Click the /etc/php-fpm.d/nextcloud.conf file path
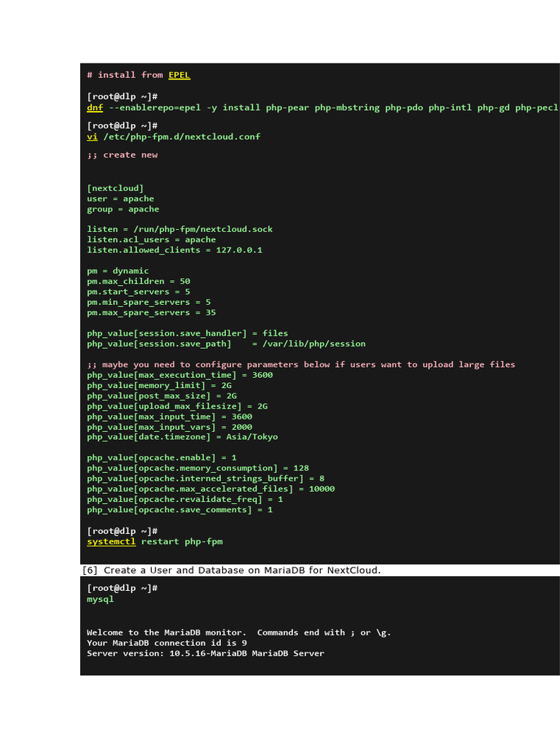The height and width of the screenshot is (747, 560). tap(182, 136)
